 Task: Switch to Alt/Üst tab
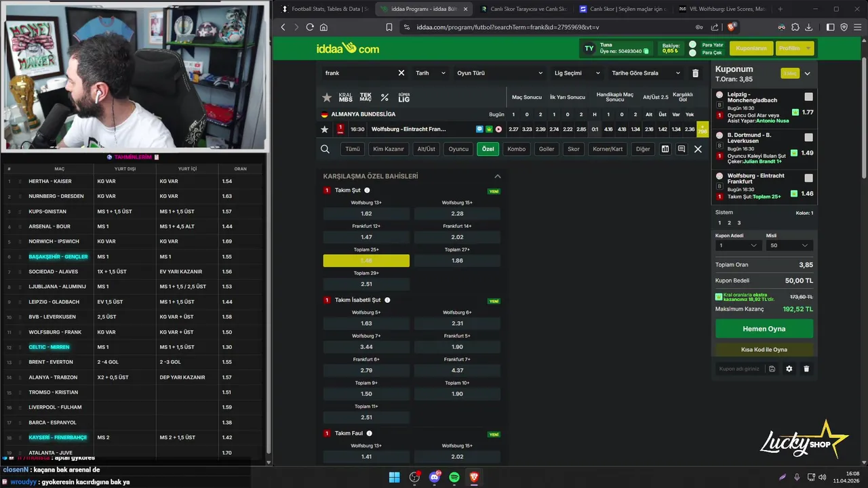427,149
